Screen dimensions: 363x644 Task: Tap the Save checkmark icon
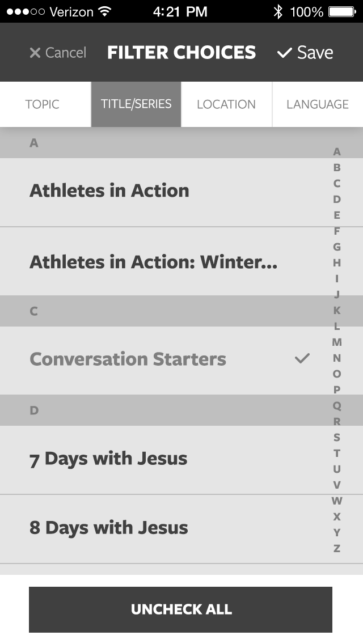tap(284, 53)
